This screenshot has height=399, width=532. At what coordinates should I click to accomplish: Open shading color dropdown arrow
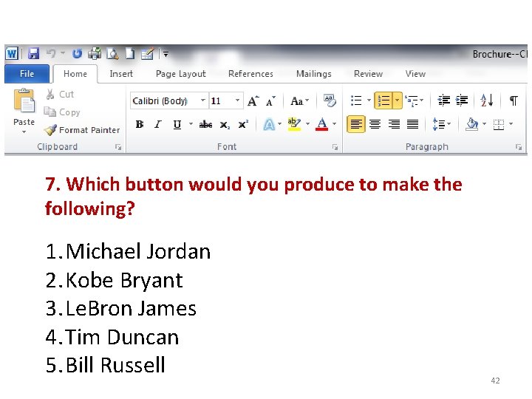coord(484,124)
